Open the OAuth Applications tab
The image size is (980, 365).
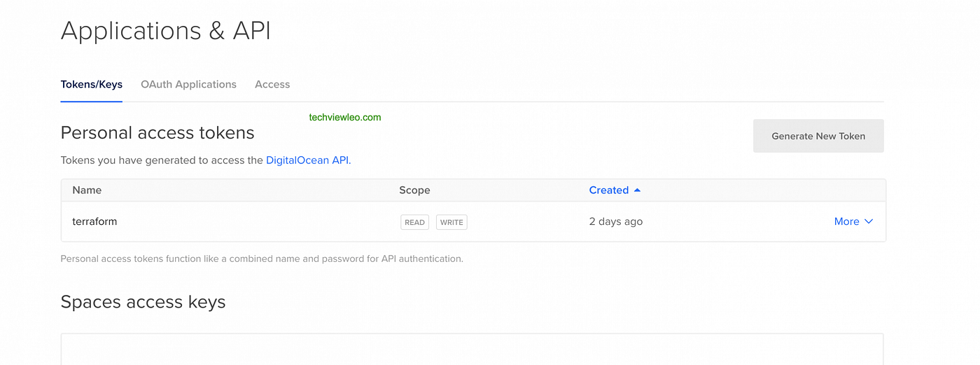[188, 84]
